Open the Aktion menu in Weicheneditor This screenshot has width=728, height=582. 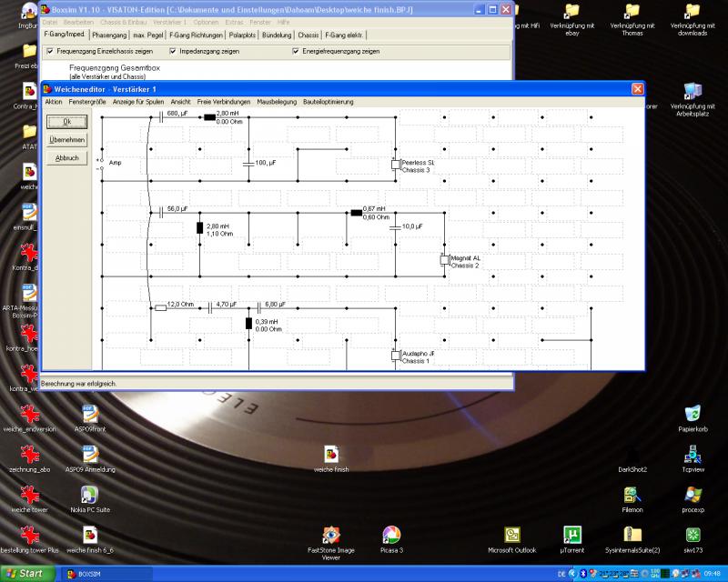point(54,102)
